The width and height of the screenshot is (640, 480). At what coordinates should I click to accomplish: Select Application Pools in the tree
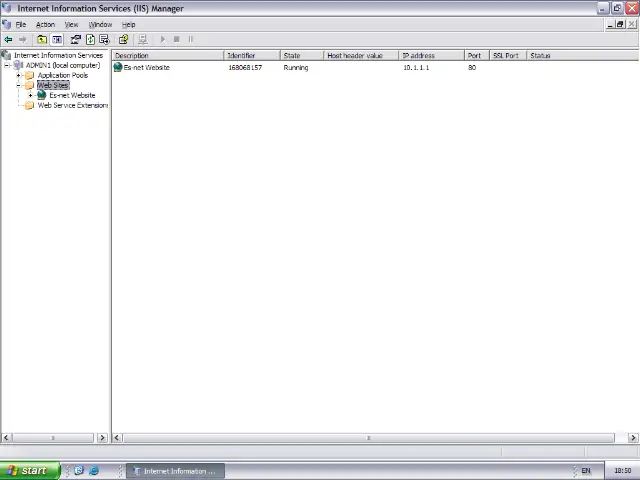[63, 75]
